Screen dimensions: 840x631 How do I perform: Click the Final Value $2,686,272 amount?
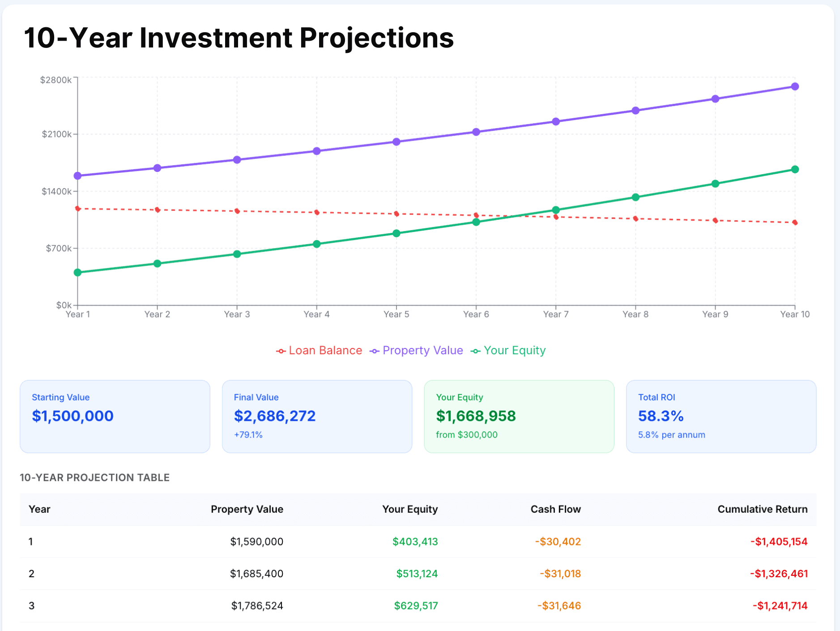tap(275, 416)
